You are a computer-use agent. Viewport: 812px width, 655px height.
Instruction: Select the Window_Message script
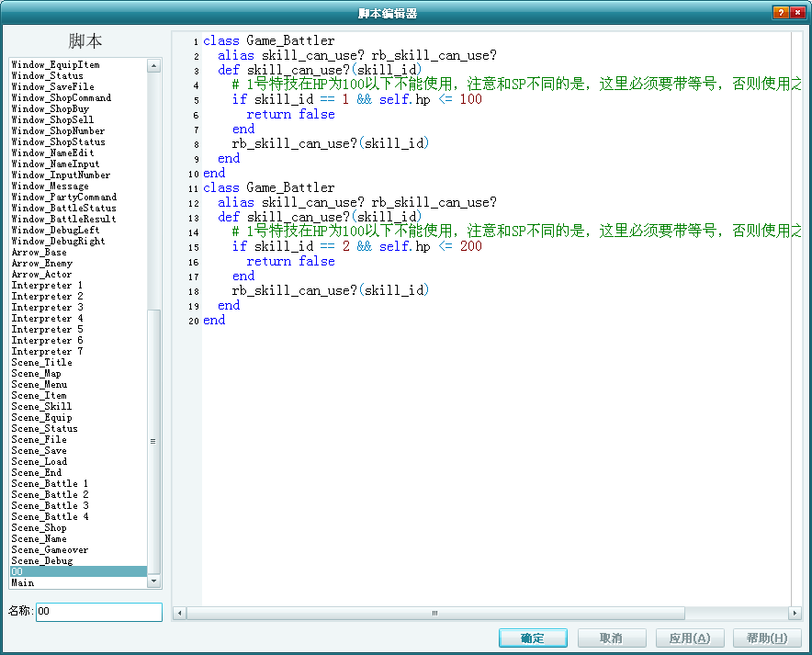78,186
